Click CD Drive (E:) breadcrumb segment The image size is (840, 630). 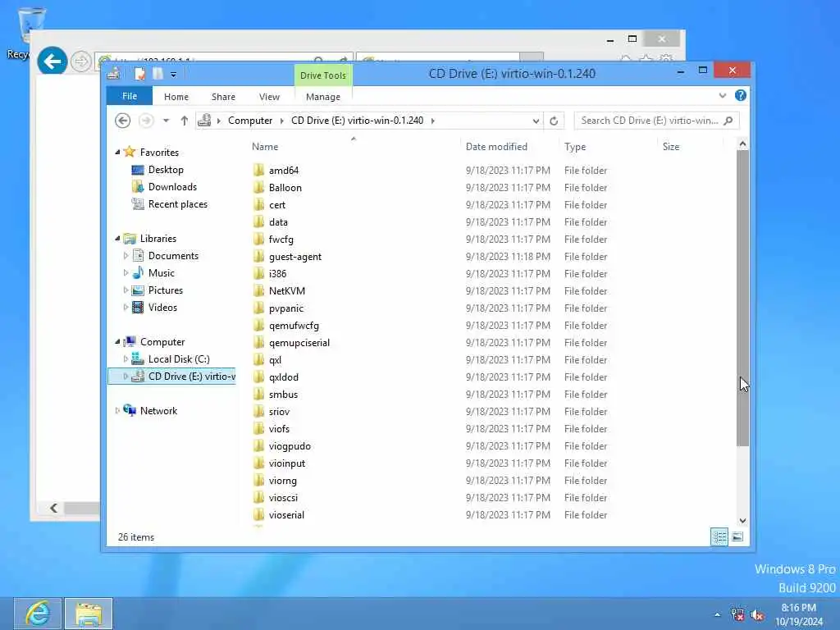pyautogui.click(x=358, y=121)
